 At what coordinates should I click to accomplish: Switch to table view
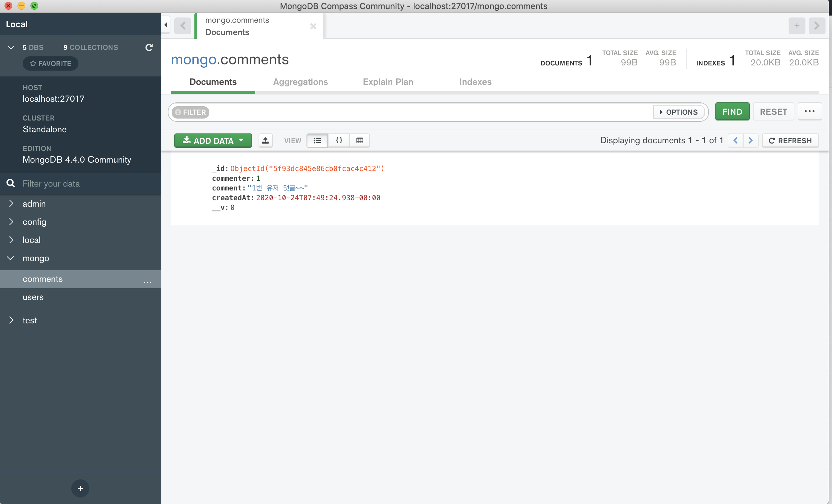[360, 141]
